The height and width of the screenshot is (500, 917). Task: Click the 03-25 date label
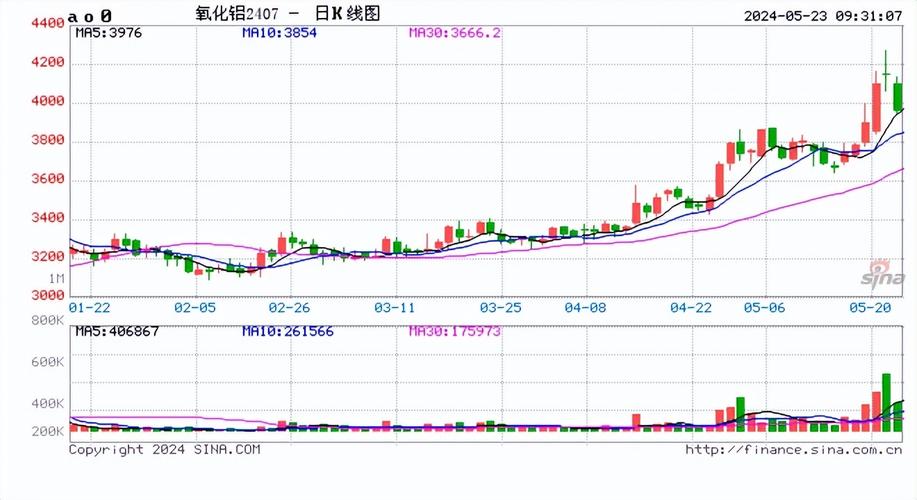coord(501,308)
